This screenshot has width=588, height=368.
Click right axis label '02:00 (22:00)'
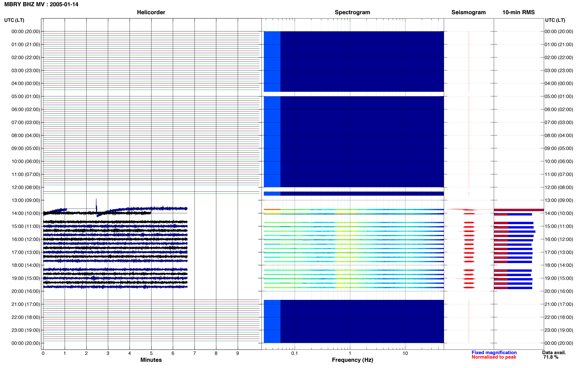pos(559,57)
